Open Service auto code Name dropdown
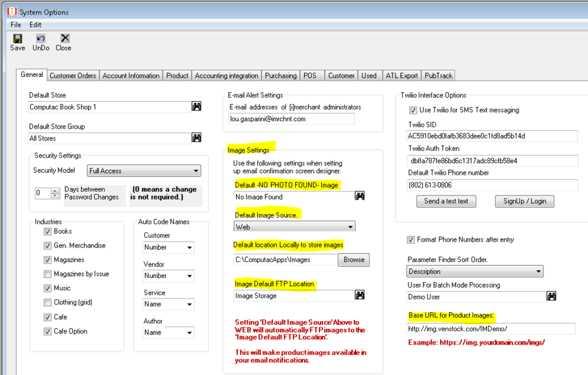 tap(168, 304)
